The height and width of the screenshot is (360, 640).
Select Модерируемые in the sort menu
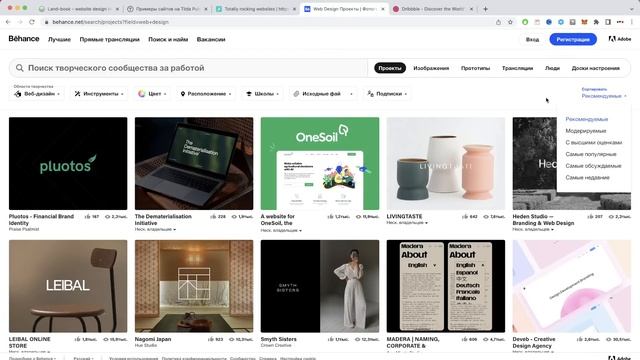coord(586,131)
